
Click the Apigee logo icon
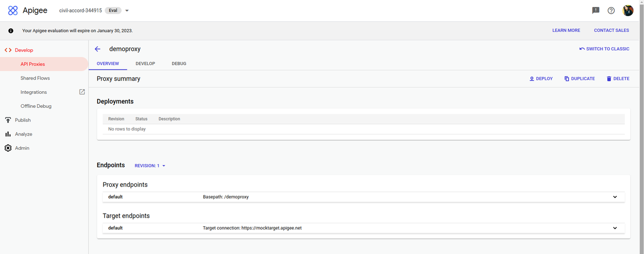13,11
